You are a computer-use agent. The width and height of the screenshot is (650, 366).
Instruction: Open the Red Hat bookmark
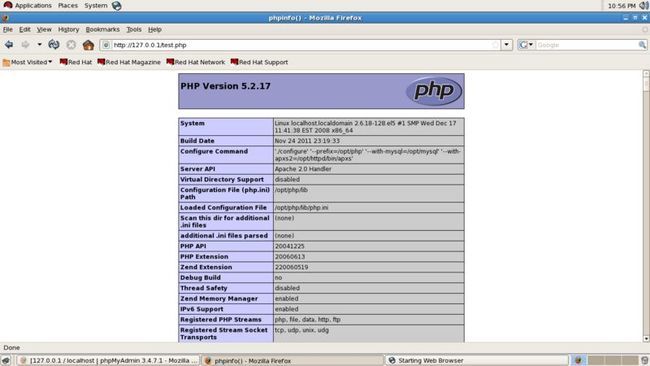(76, 62)
